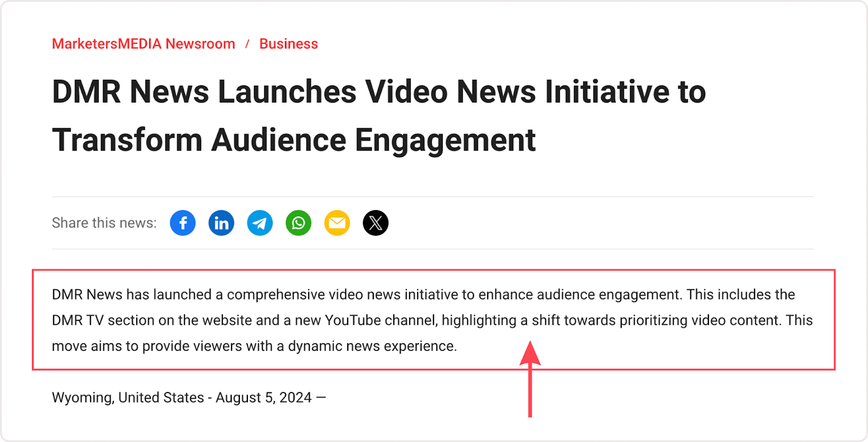Viewport: 868px width, 442px height.
Task: Share article on Facebook
Action: 183,223
